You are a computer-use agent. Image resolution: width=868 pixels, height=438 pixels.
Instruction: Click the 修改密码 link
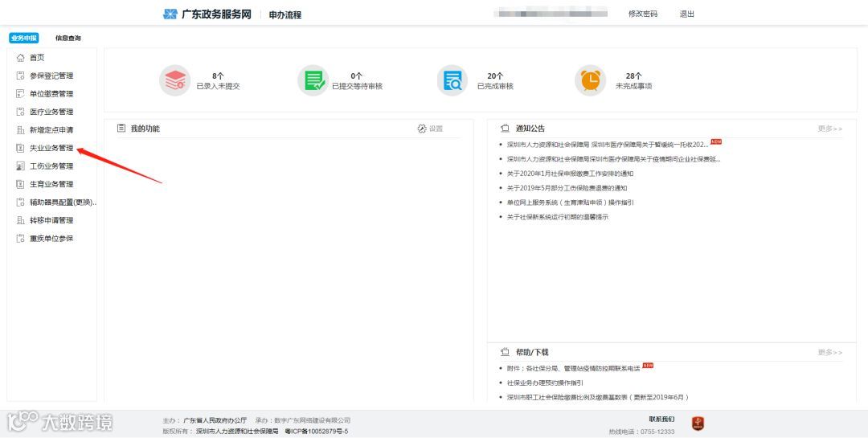tap(643, 14)
